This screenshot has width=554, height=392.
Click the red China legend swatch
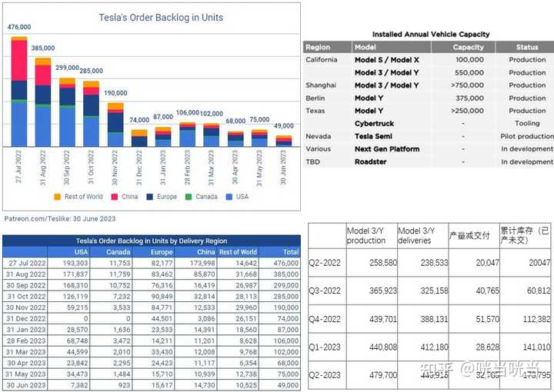[115, 197]
